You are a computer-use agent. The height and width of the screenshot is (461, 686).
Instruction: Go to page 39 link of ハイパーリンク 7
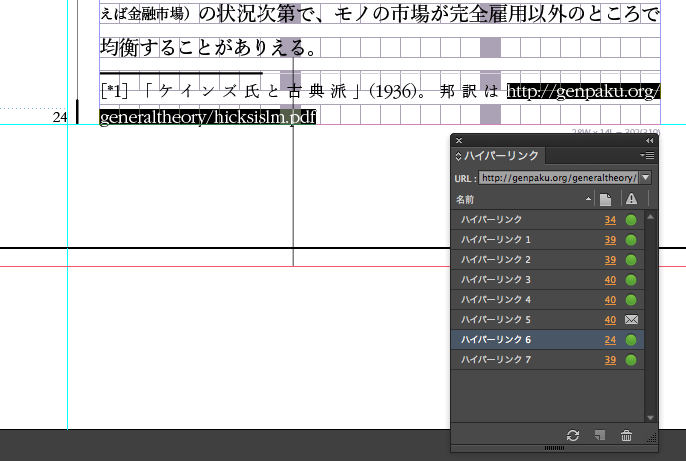pyautogui.click(x=610, y=360)
